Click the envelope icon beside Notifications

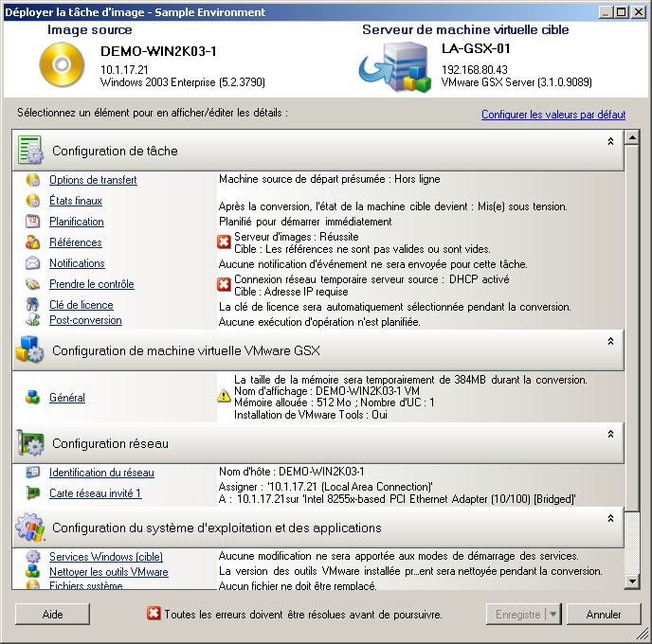(33, 263)
